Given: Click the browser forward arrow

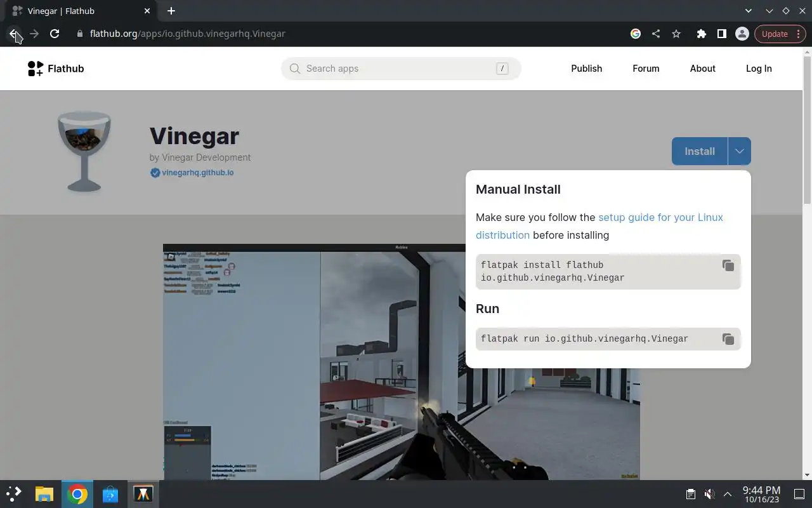Looking at the screenshot, I should tap(34, 34).
